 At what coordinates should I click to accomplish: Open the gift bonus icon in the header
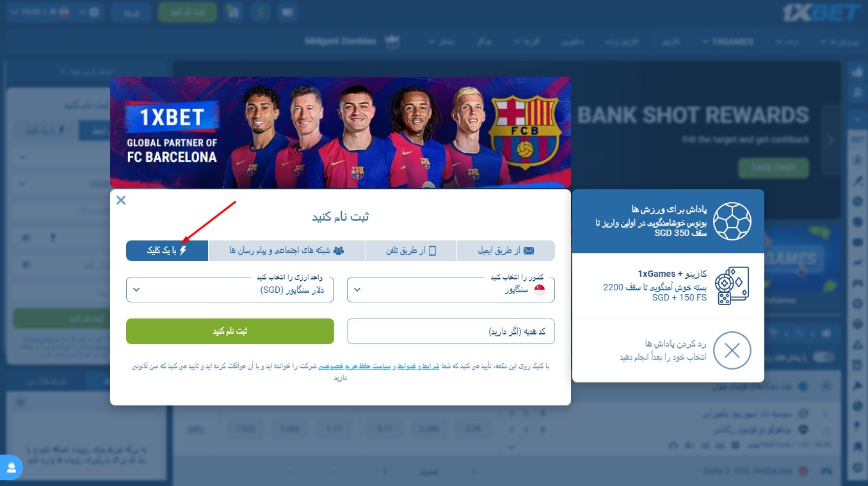coord(232,12)
